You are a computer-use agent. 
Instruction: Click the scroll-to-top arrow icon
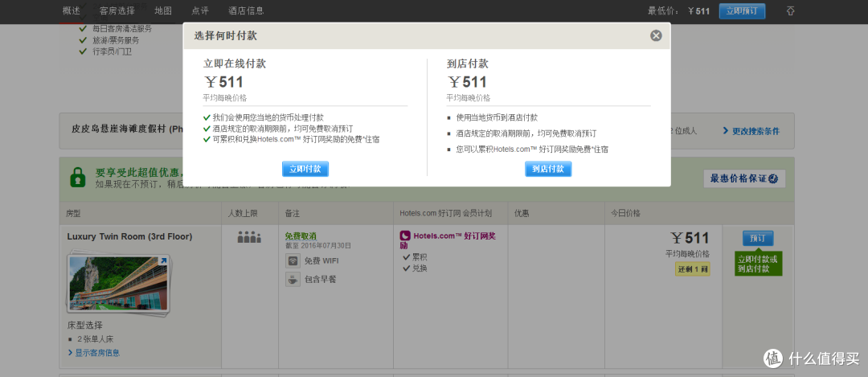click(791, 10)
